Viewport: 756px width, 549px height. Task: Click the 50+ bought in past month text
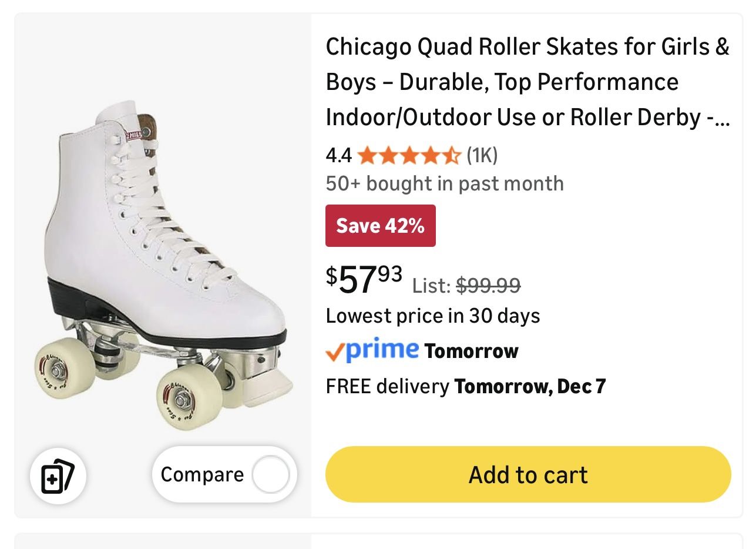[445, 184]
